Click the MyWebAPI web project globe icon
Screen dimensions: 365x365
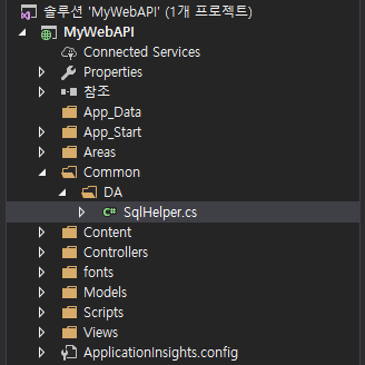pos(49,33)
